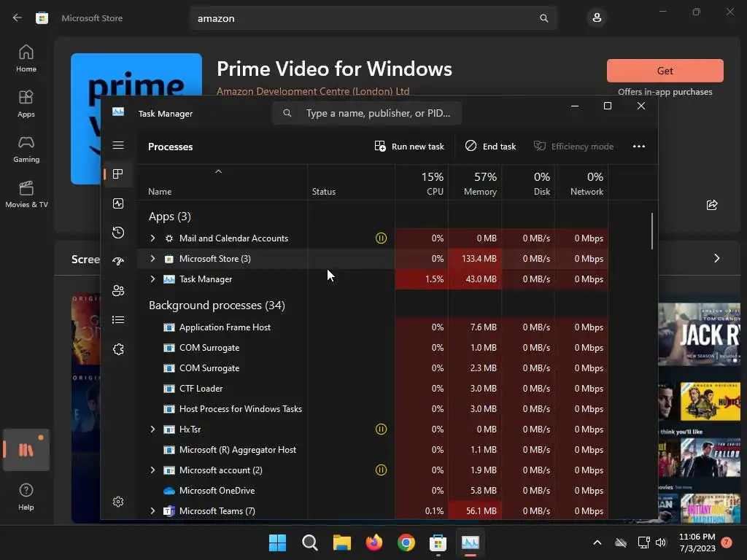Screen dimensions: 747x560
Task: Expand Microsoft Teams (7) process group
Action: click(152, 511)
